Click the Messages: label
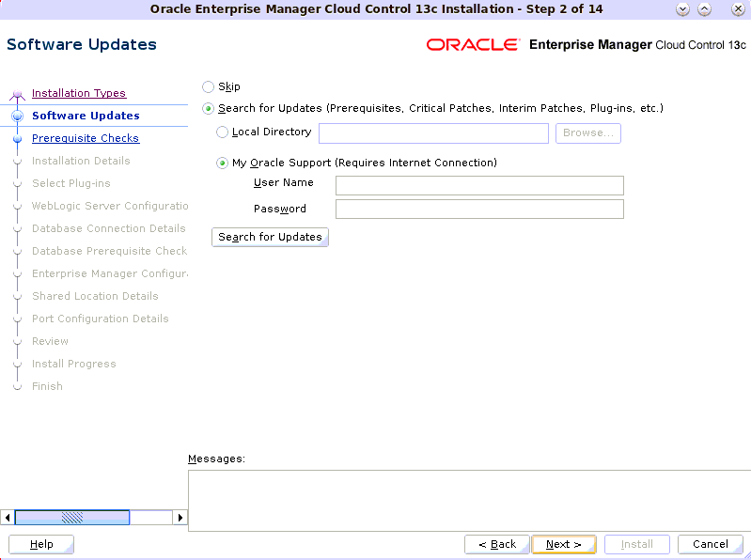The image size is (751, 560). pos(216,459)
